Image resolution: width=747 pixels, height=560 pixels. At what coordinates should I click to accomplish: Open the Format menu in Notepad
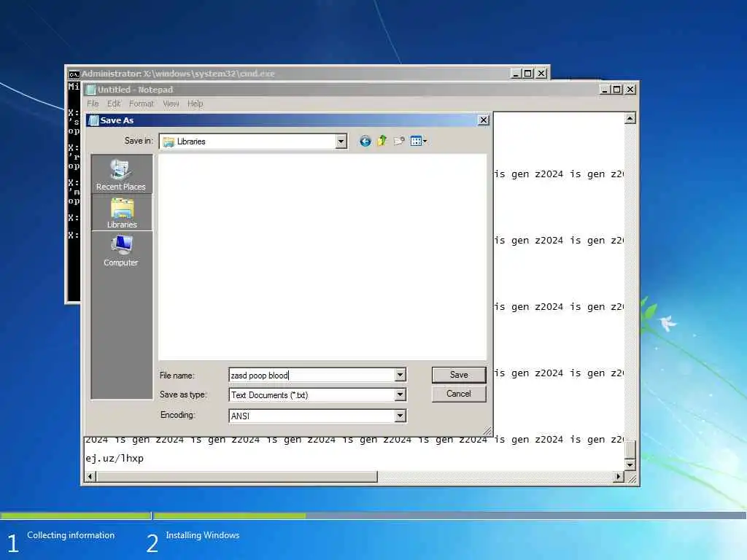141,104
